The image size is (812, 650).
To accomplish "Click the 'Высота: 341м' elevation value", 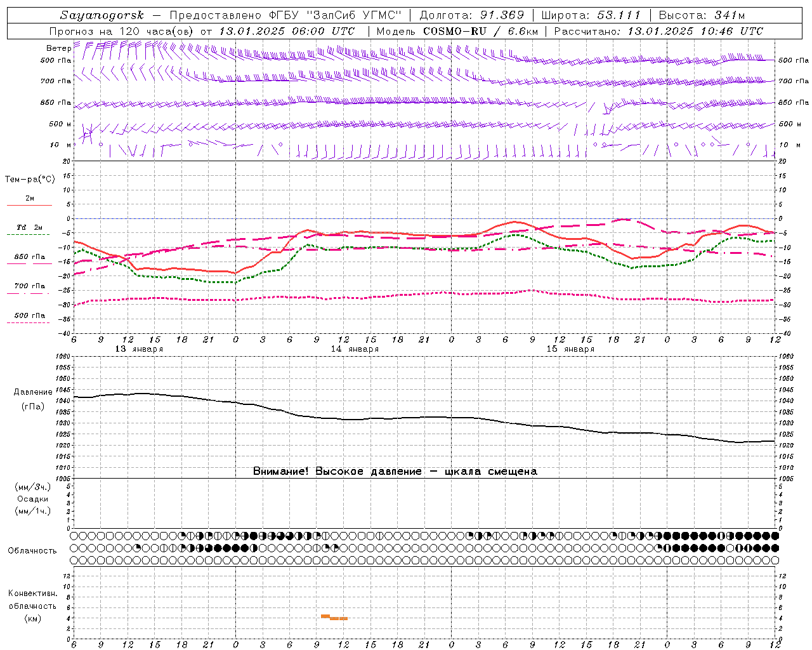I will pyautogui.click(x=702, y=15).
